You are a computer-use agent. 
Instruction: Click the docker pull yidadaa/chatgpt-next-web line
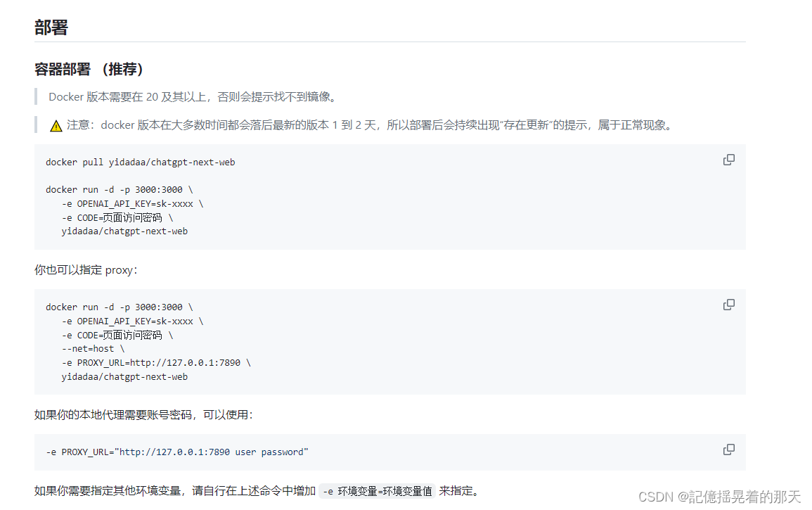click(140, 162)
